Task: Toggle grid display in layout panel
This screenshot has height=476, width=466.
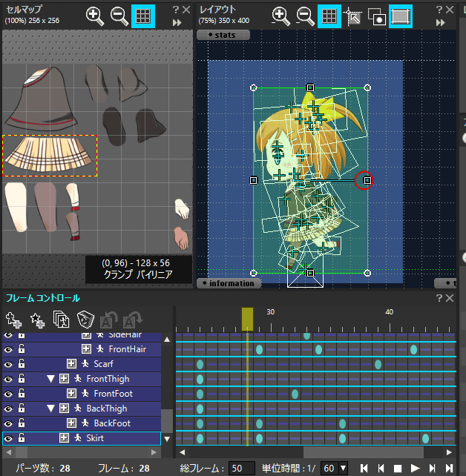Action: [x=329, y=16]
